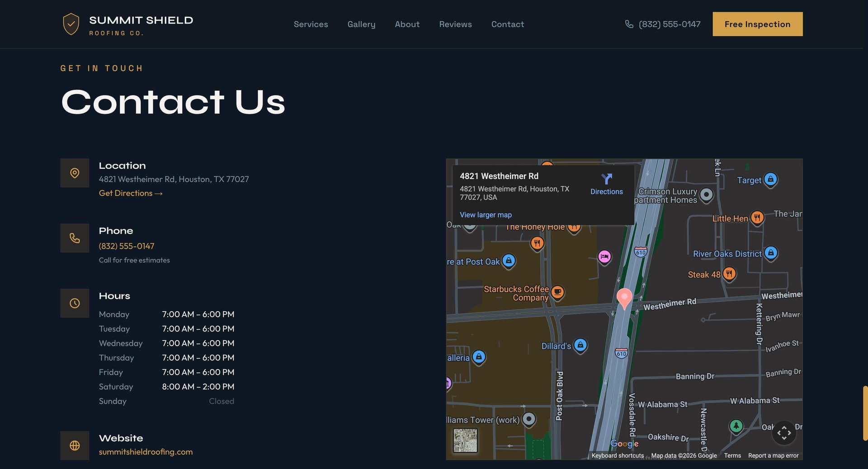Click the clock icon next to Hours
Viewport: 868px width, 469px height.
[75, 303]
